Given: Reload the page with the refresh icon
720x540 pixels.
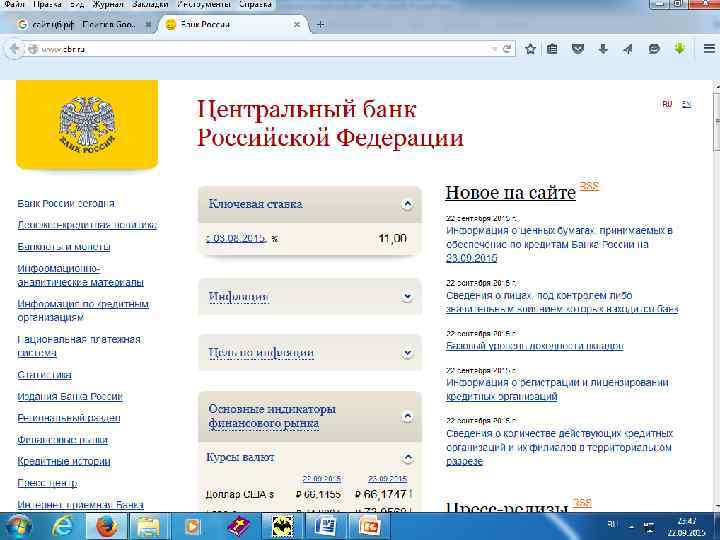Looking at the screenshot, I should [507, 49].
